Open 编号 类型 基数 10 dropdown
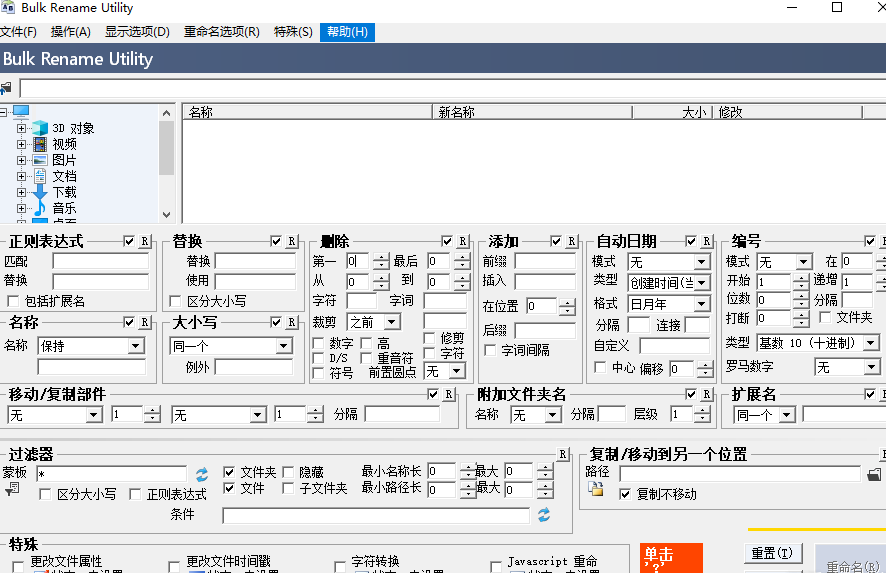886x573 pixels. [x=871, y=342]
